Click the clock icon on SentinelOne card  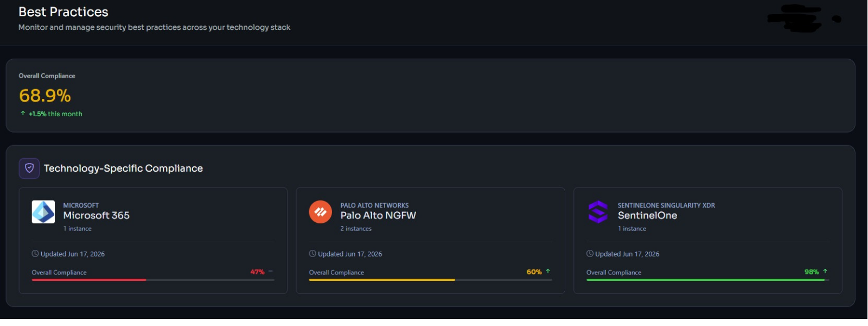pos(590,254)
